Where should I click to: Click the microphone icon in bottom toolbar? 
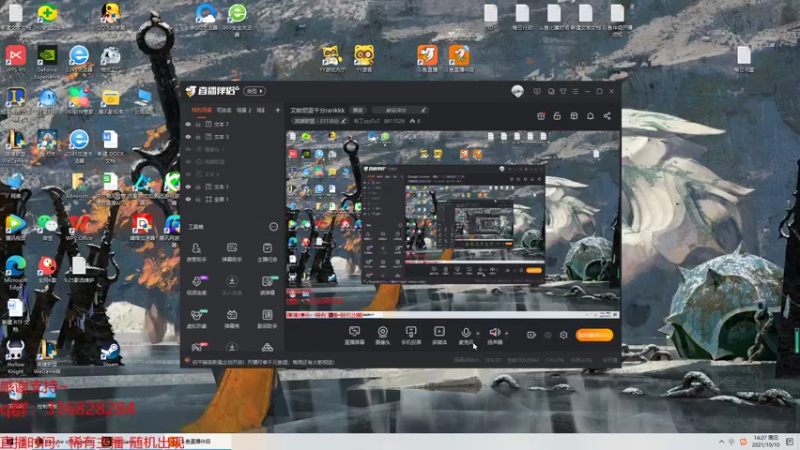tap(465, 335)
